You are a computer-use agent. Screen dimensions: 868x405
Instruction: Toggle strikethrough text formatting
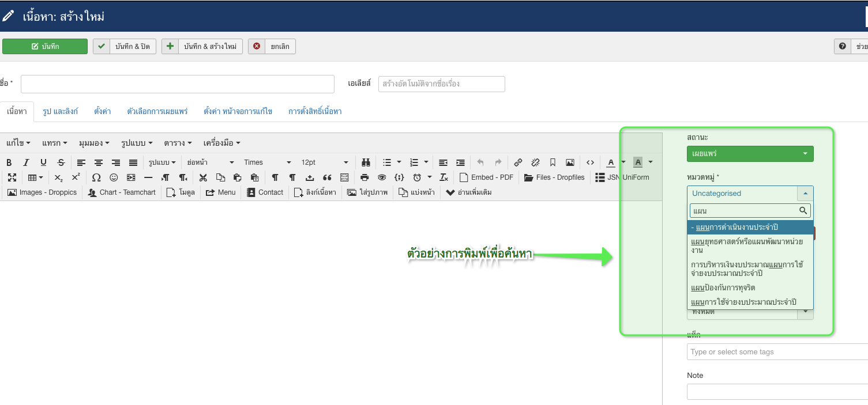[61, 162]
